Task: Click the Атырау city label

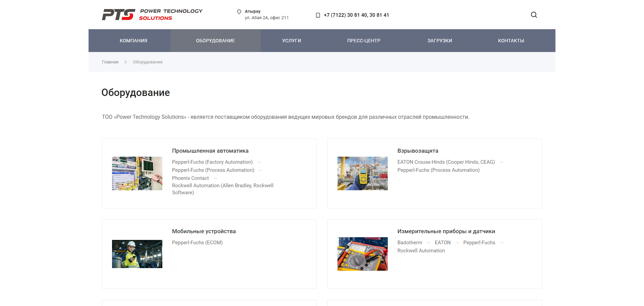Action: click(253, 11)
